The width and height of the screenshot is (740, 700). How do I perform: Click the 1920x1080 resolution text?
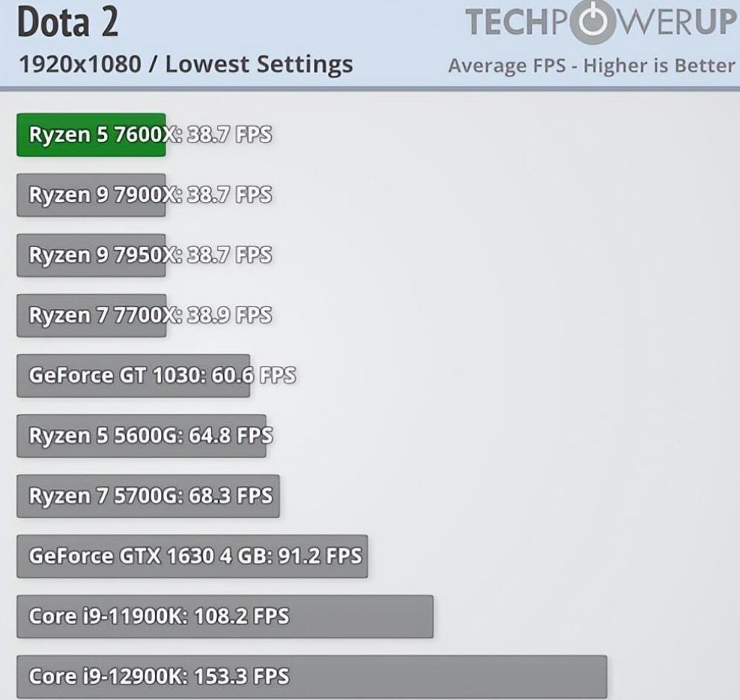(79, 65)
